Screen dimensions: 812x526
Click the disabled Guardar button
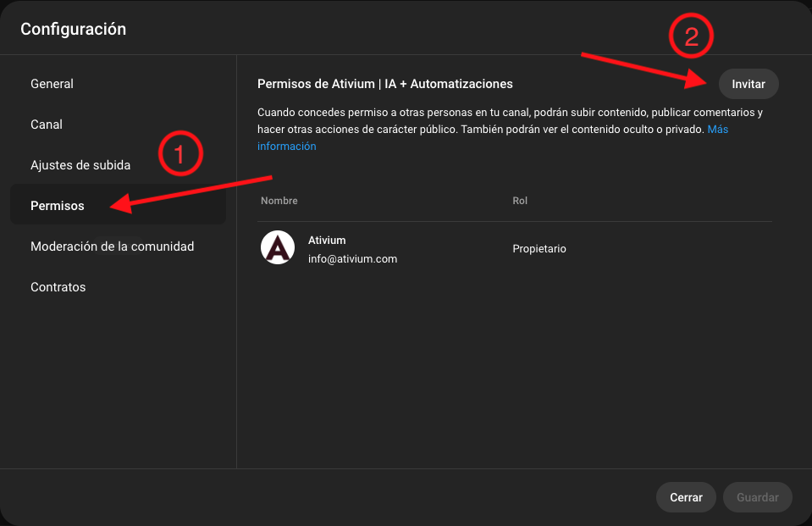(x=758, y=497)
